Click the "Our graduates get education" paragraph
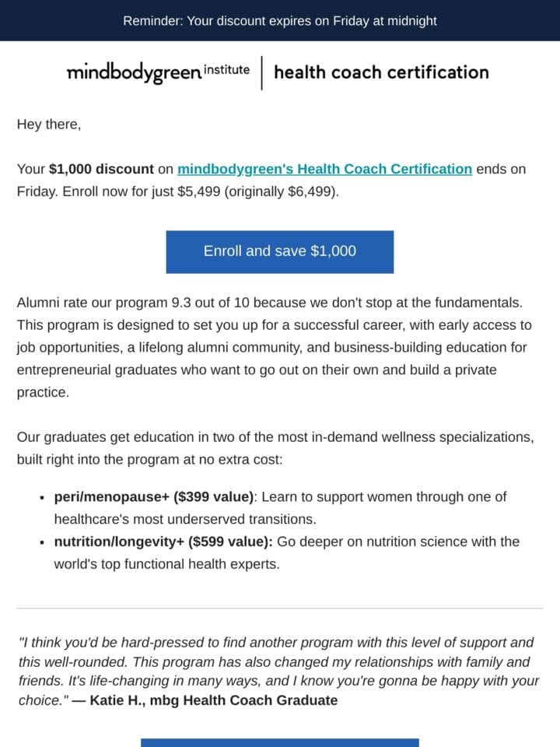Screen dimensions: 560x747 click(275, 448)
